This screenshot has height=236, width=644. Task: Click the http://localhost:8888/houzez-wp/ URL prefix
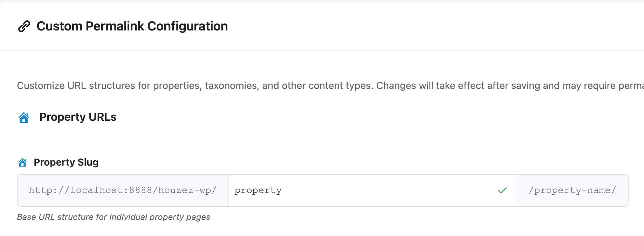(123, 190)
